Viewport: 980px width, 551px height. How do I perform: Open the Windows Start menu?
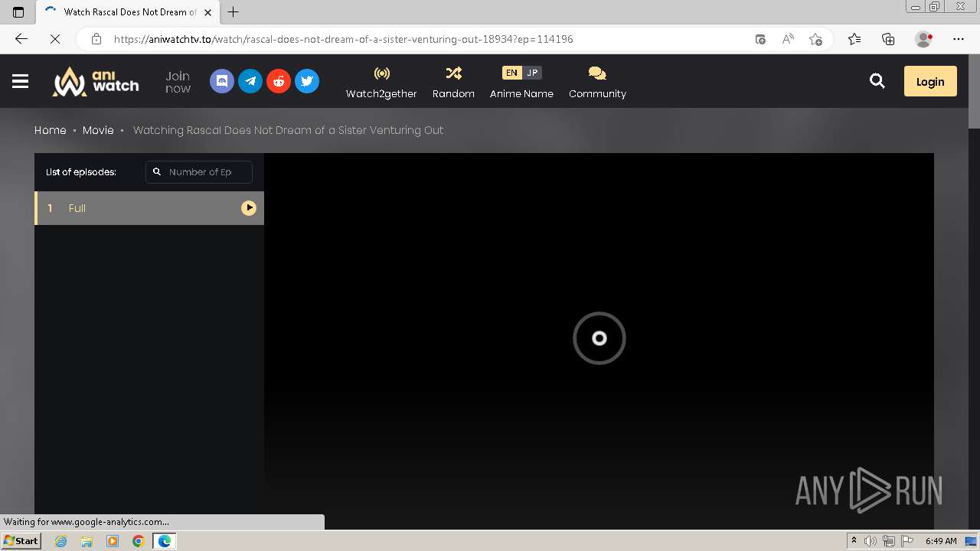click(x=21, y=540)
